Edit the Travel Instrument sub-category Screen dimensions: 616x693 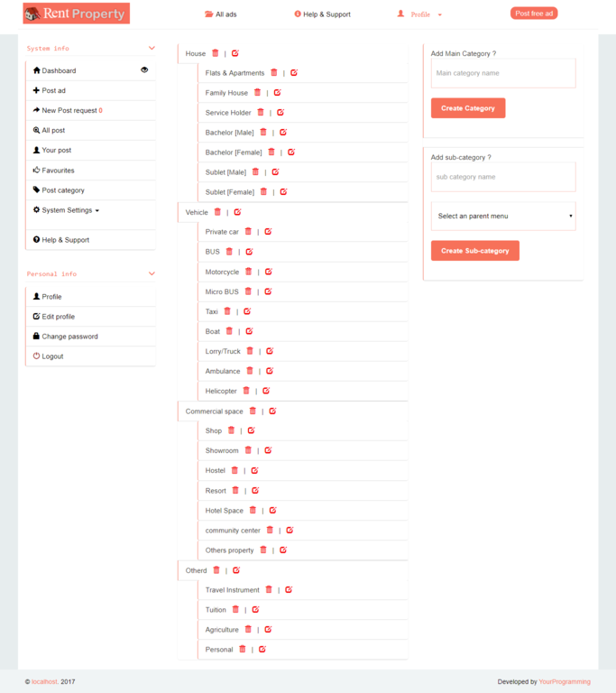[289, 590]
